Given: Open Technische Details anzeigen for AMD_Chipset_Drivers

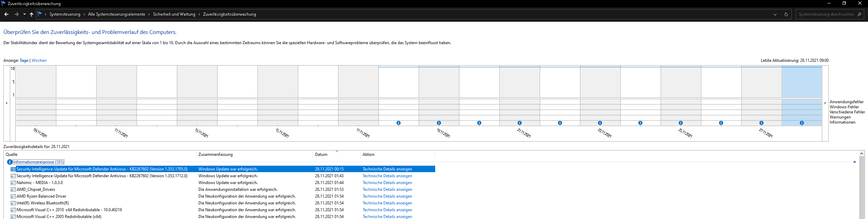Looking at the screenshot, I should 387,189.
